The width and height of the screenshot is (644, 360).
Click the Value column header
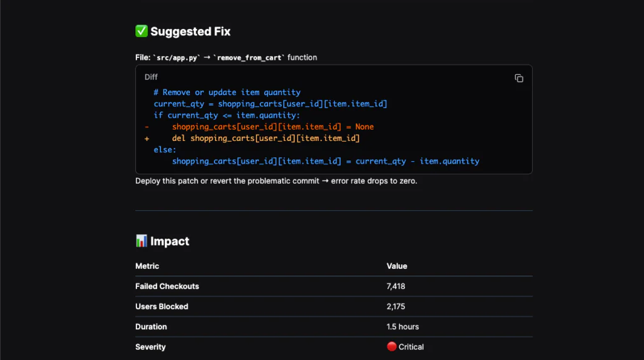pyautogui.click(x=397, y=266)
